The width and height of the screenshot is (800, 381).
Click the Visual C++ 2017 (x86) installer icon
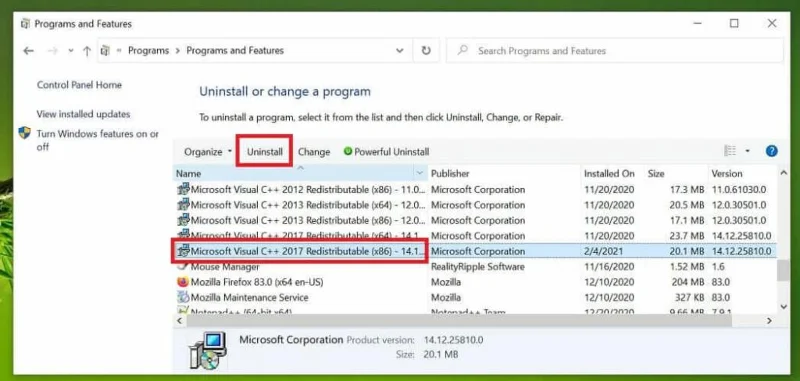(183, 251)
